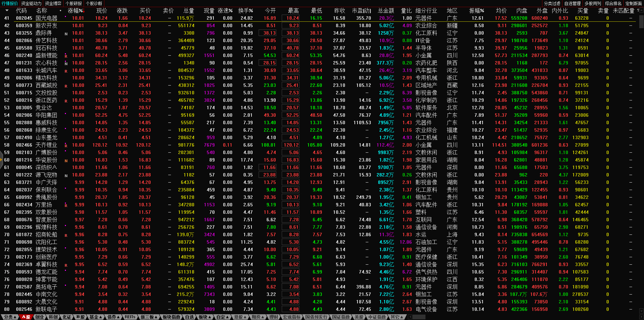The image size is (644, 320).
Task: Click the R marker beside 天齐锂业
Action: (66, 146)
